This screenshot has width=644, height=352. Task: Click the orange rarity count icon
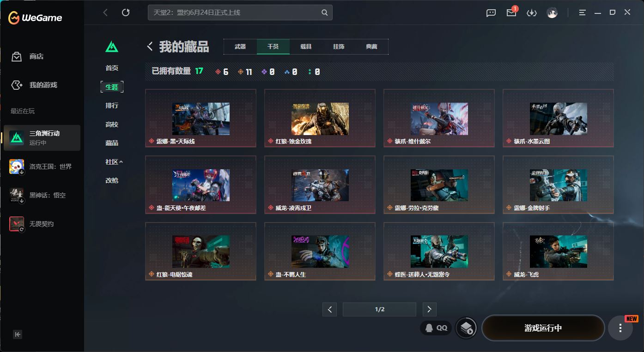[241, 72]
